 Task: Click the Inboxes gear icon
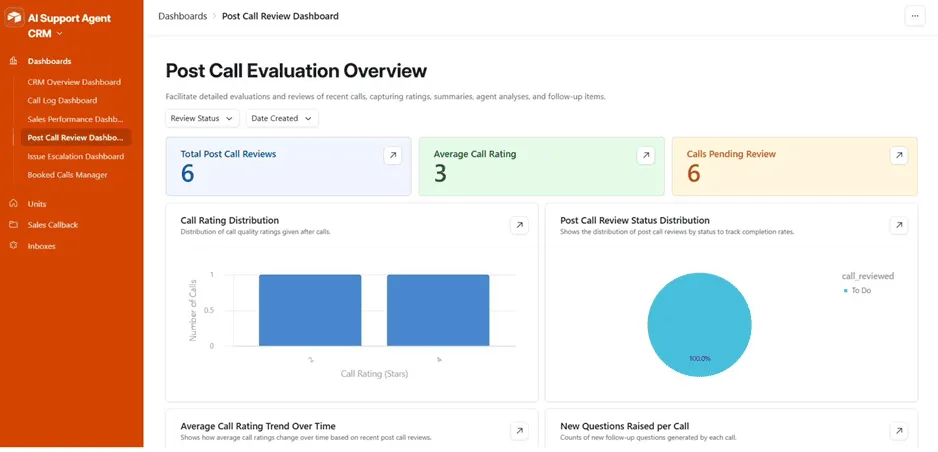click(x=13, y=246)
